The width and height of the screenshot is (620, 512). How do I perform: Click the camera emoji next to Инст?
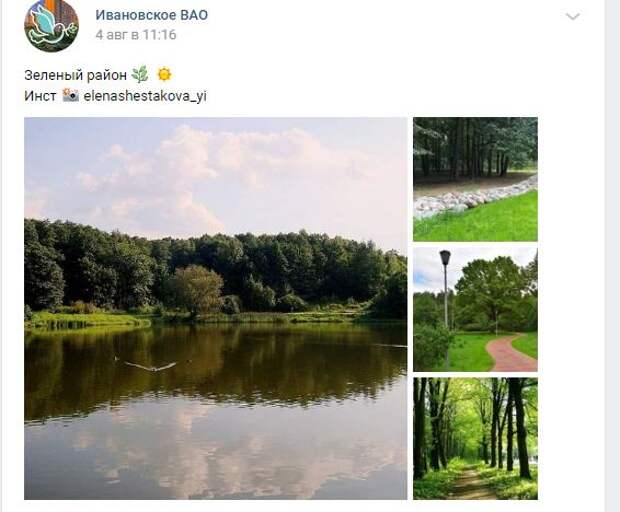70,95
